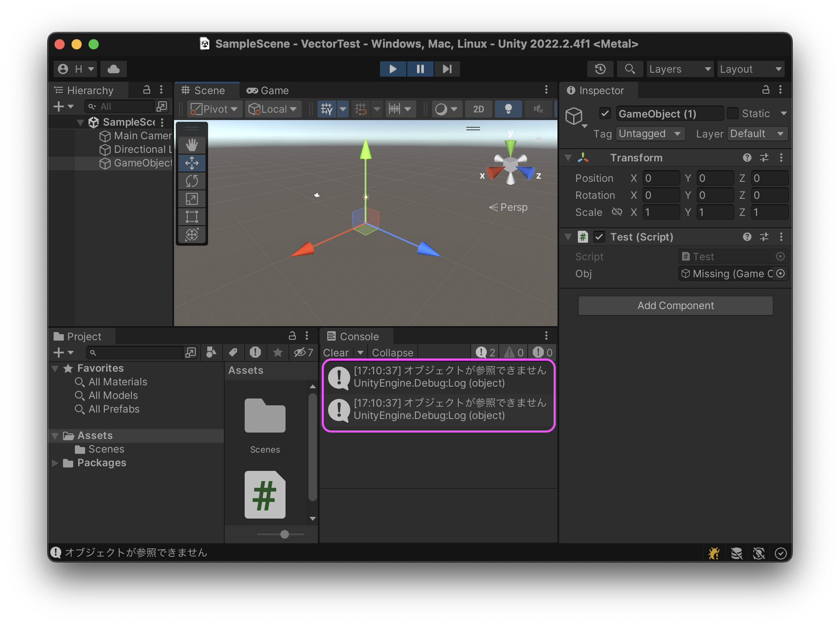Select the Rotate tool in the scene toolbar

click(x=192, y=181)
